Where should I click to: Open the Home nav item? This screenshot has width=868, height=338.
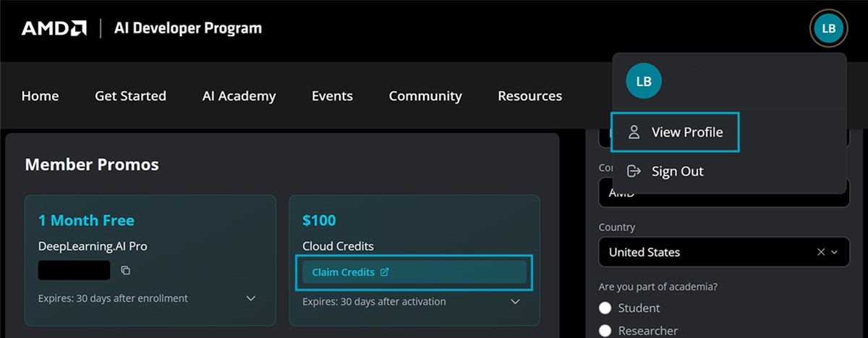[x=41, y=96]
